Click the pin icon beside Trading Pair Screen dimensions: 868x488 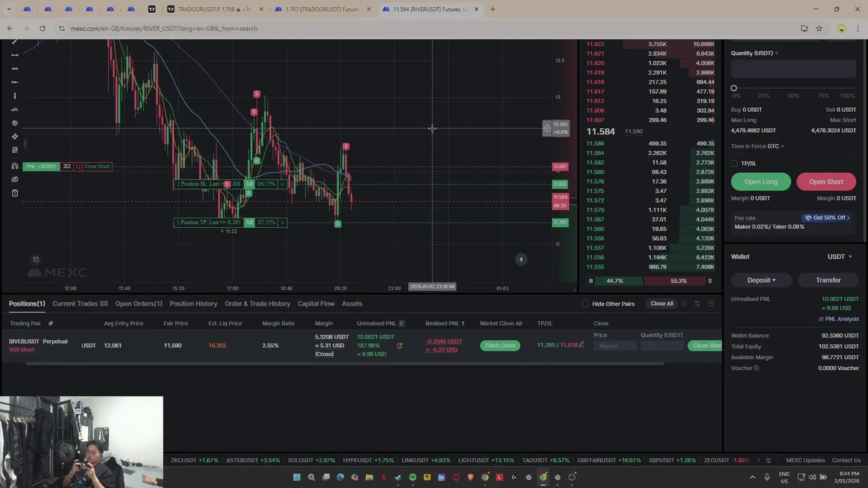tap(50, 323)
